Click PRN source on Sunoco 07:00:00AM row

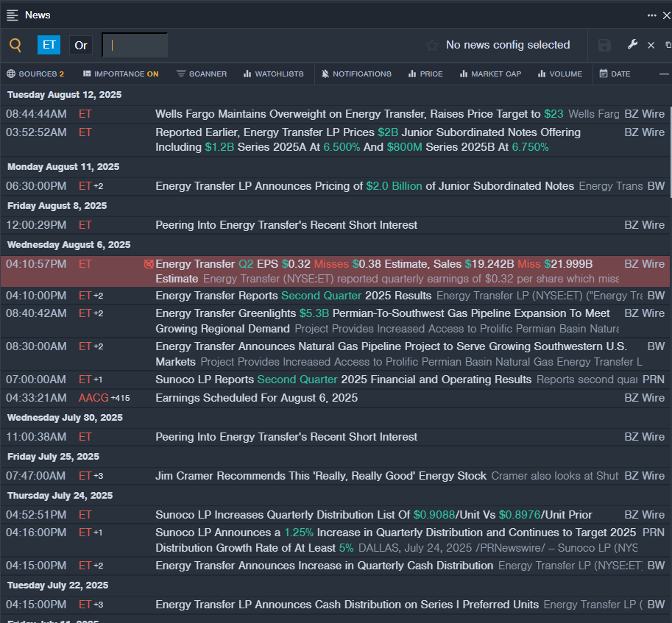click(654, 380)
